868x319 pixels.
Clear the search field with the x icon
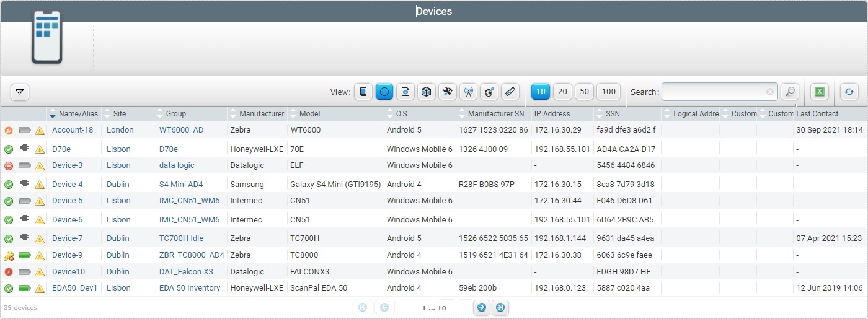pos(770,92)
